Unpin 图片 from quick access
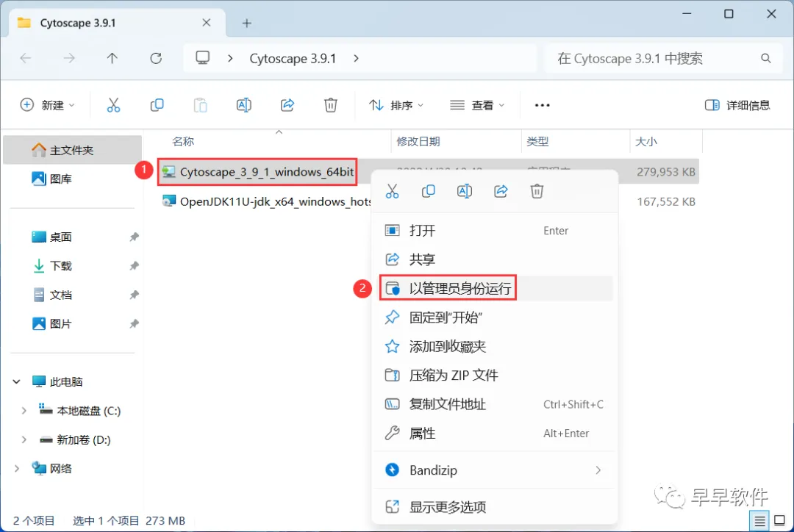The image size is (794, 532). [x=134, y=323]
